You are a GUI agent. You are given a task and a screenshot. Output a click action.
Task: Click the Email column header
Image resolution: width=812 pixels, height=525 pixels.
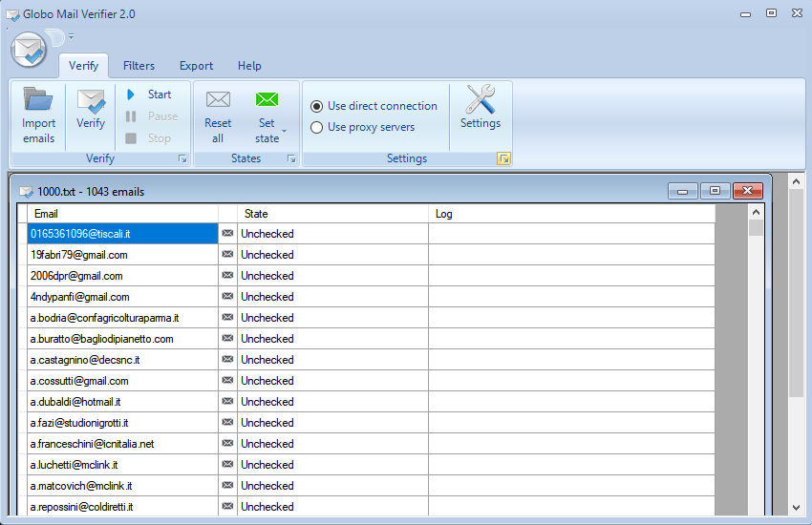point(122,214)
